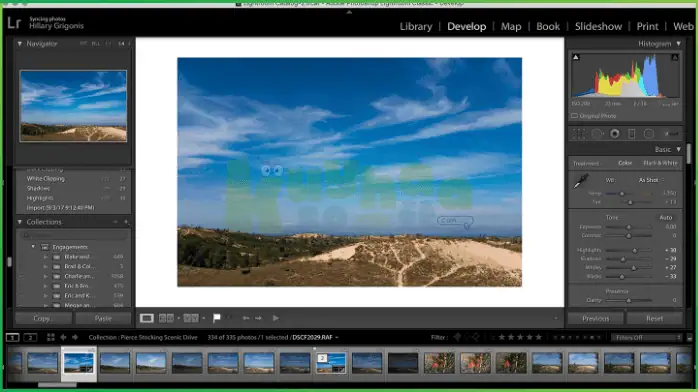Screen dimensions: 698x392
Task: Select the White Balance eyedropper tool
Action: pyautogui.click(x=580, y=181)
